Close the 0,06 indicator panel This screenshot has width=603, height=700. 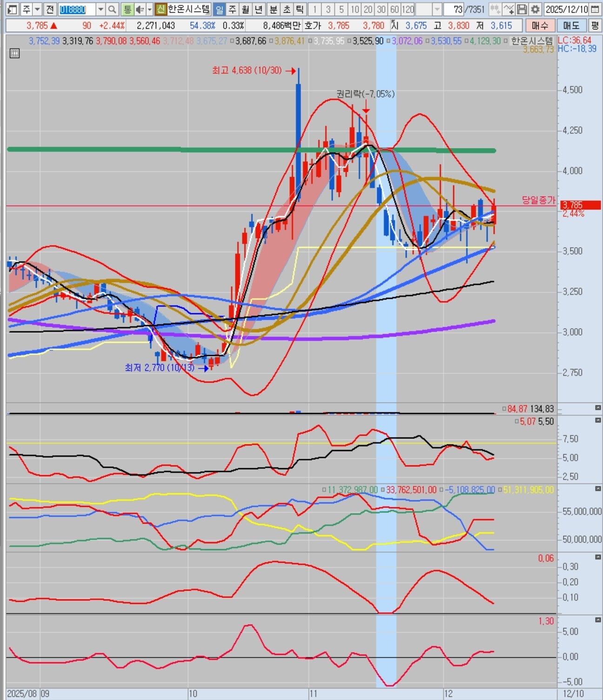click(598, 557)
